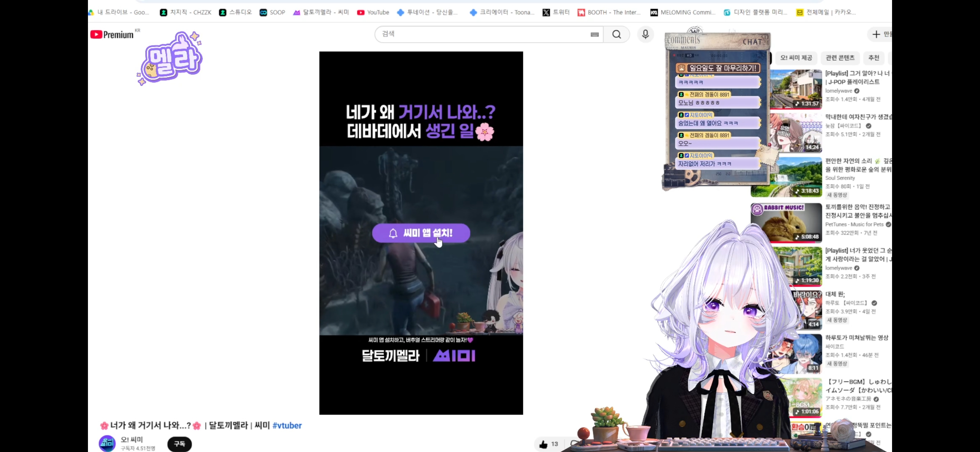Click the 씨미 logo in video footer
The image size is (980, 452).
[454, 356]
